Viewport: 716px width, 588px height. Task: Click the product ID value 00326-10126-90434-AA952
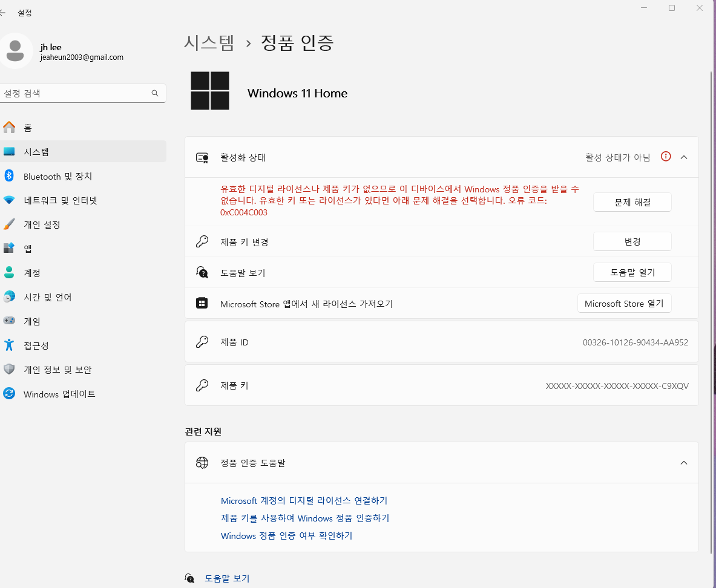(x=635, y=342)
